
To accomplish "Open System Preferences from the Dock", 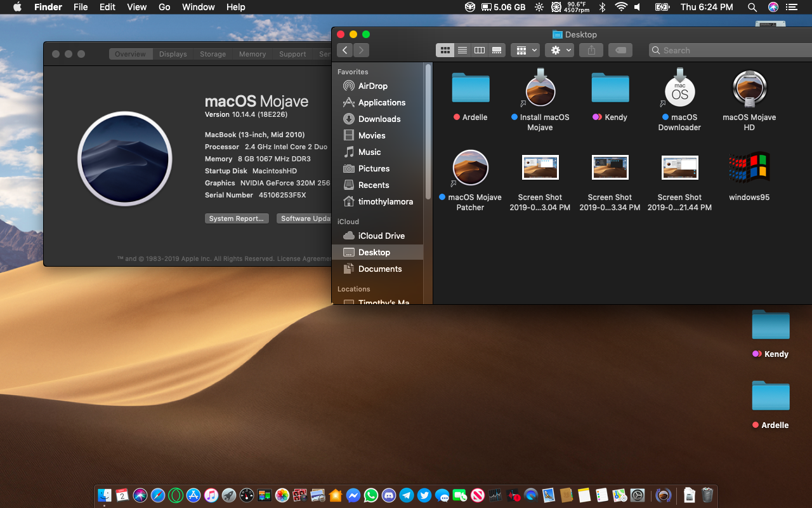I will pos(638,495).
